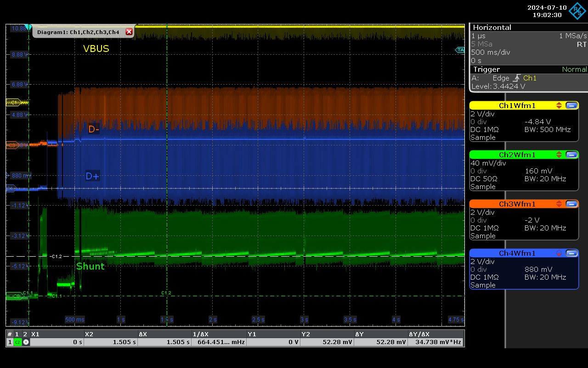Click the cursor type crossed-circle icon
Image resolution: width=588 pixels, height=368 pixels.
(x=26, y=342)
